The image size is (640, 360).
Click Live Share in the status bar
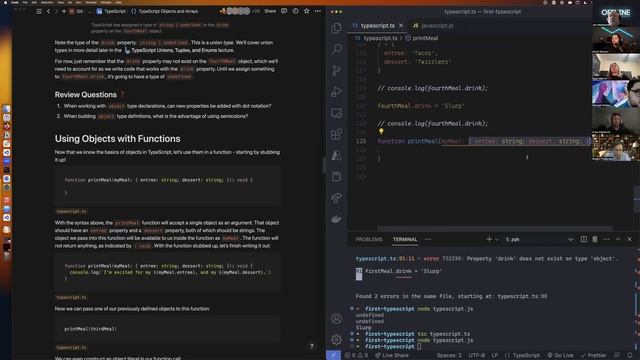pyautogui.click(x=391, y=356)
